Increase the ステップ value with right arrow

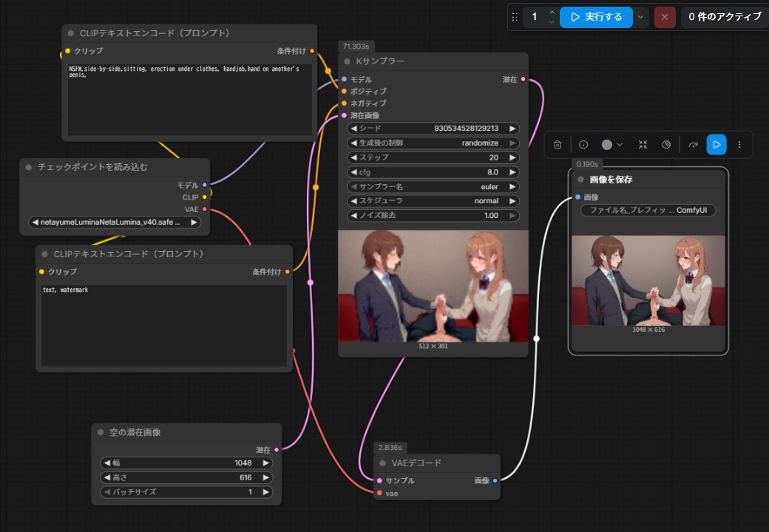512,157
